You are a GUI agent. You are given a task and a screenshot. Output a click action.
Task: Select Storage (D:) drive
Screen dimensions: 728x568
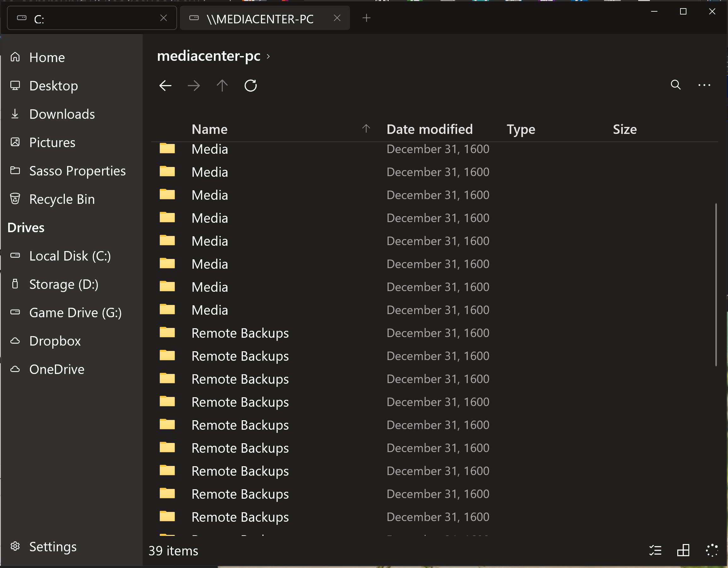71,284
